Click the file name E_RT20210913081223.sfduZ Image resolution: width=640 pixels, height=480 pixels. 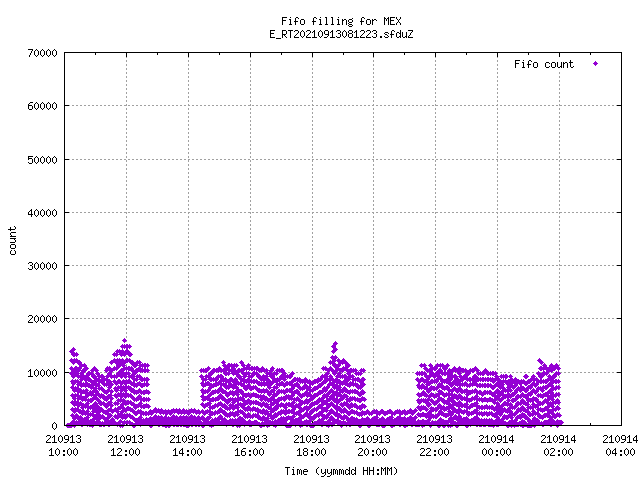(x=341, y=34)
